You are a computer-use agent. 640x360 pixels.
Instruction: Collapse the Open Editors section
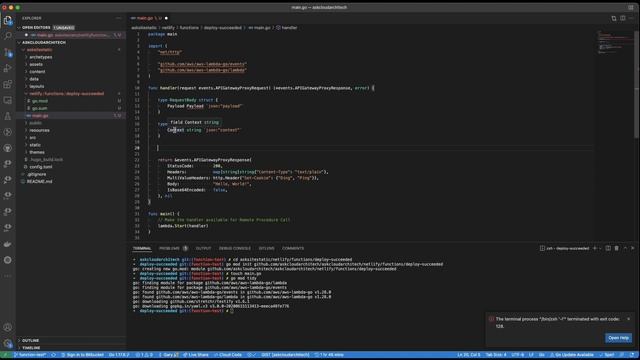36,27
